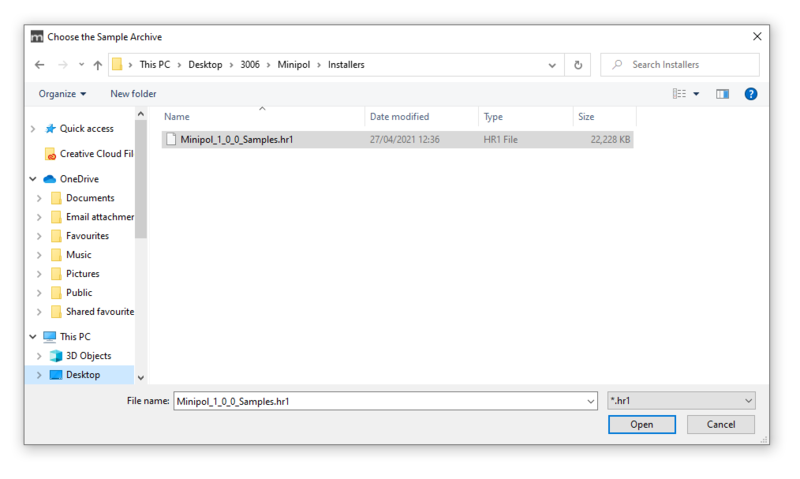
Task: Click the Search Installers field
Action: 680,65
